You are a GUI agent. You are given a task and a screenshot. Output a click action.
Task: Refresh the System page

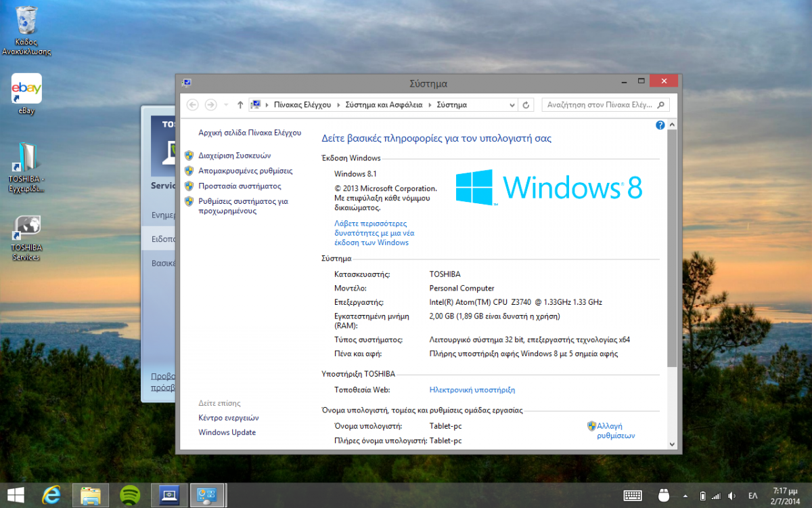tap(526, 105)
